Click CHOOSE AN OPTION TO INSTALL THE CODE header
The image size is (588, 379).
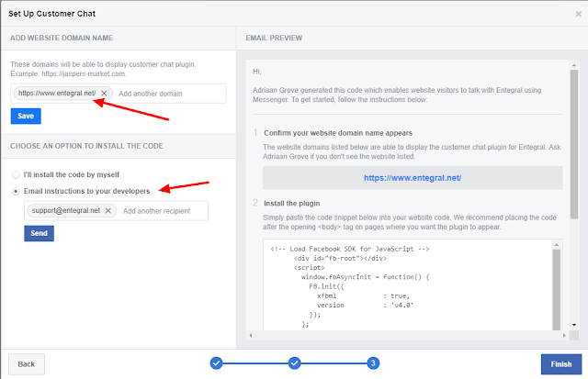(x=86, y=146)
